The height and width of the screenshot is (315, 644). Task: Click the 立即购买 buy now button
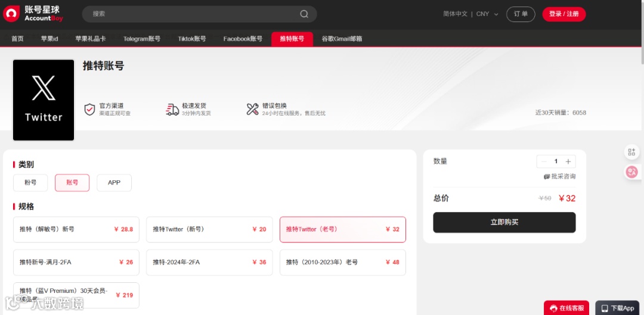[504, 222]
